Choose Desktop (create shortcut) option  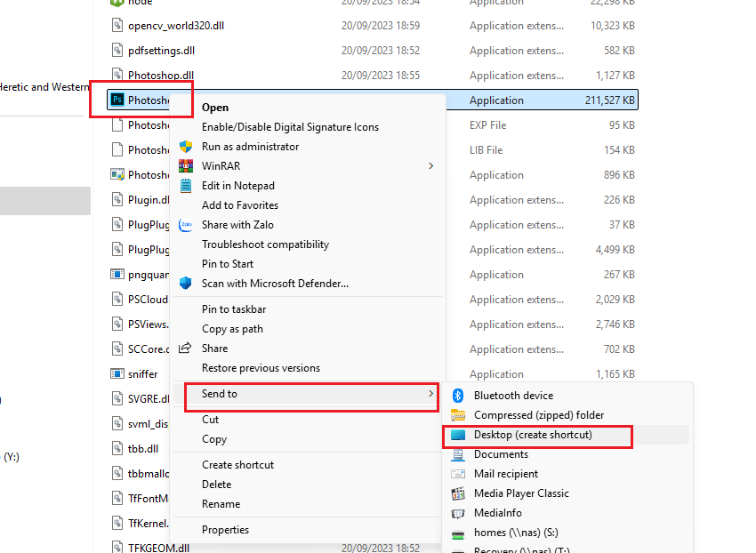pyautogui.click(x=532, y=435)
